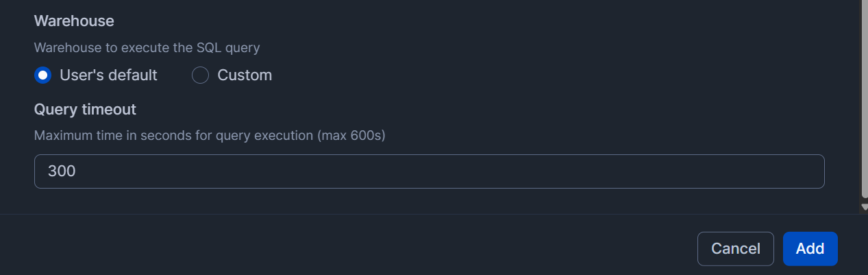Click the "User's default" label text
The width and height of the screenshot is (868, 275).
108,75
